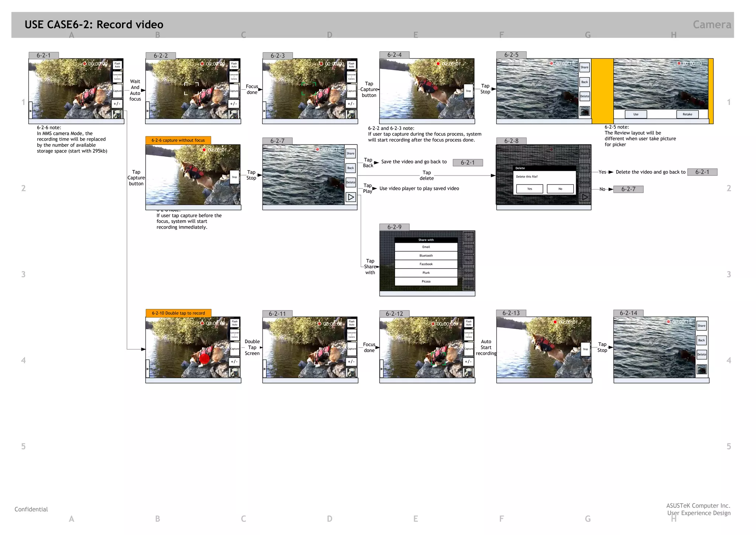Viewport: 756px width, 535px height.
Task: Tap Share in screen 6-2-7
Action: point(350,153)
